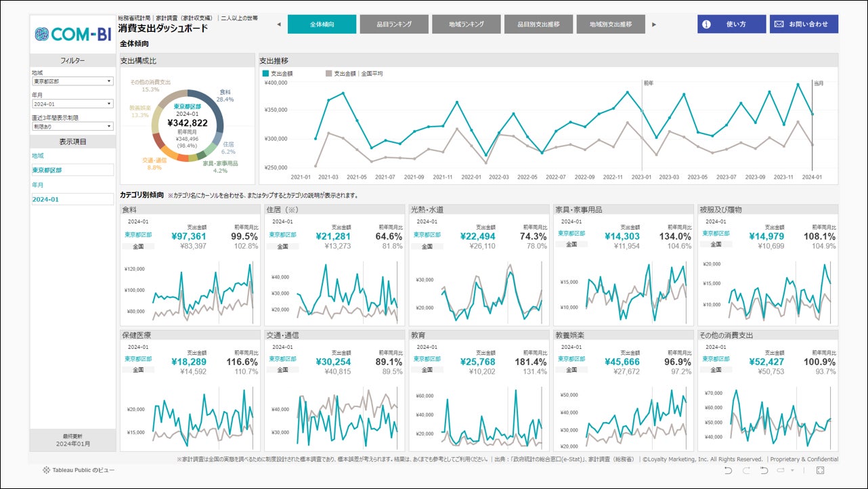Click the 使い方 button
The image size is (868, 489).
pyautogui.click(x=732, y=24)
